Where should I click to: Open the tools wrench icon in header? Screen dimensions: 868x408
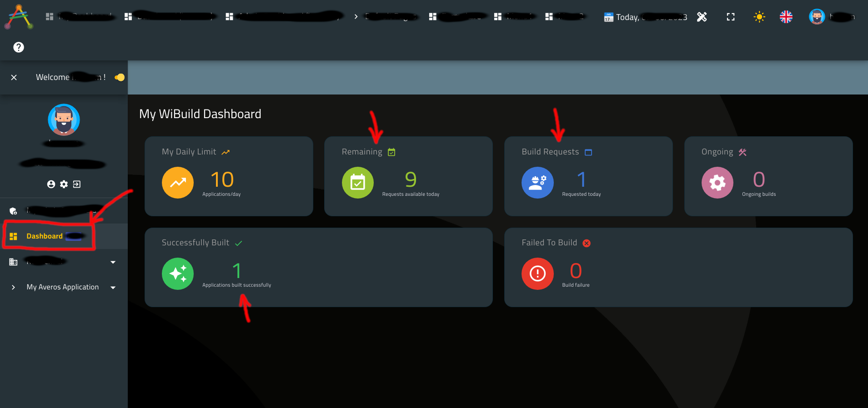click(702, 17)
